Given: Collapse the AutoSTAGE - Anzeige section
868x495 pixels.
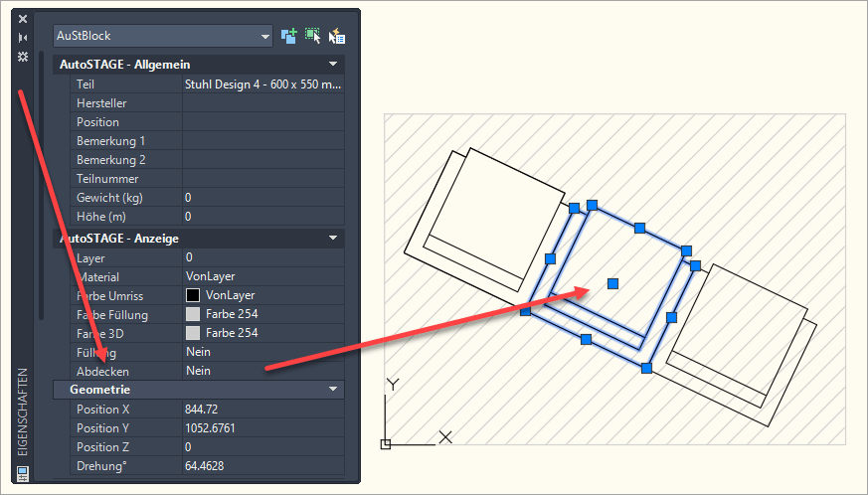Looking at the screenshot, I should [333, 239].
